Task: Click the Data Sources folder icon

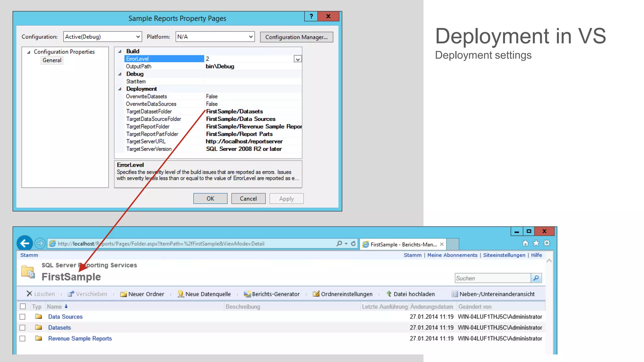Action: coord(38,316)
